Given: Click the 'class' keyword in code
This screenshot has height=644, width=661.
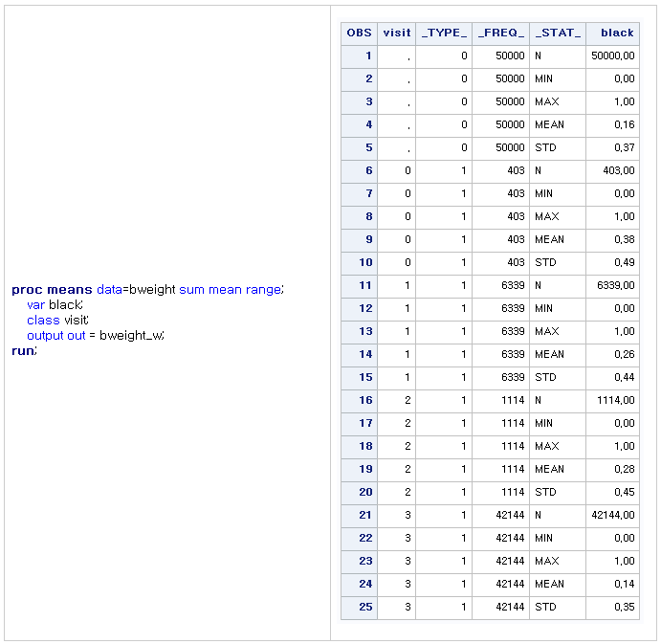Looking at the screenshot, I should click(43, 321).
